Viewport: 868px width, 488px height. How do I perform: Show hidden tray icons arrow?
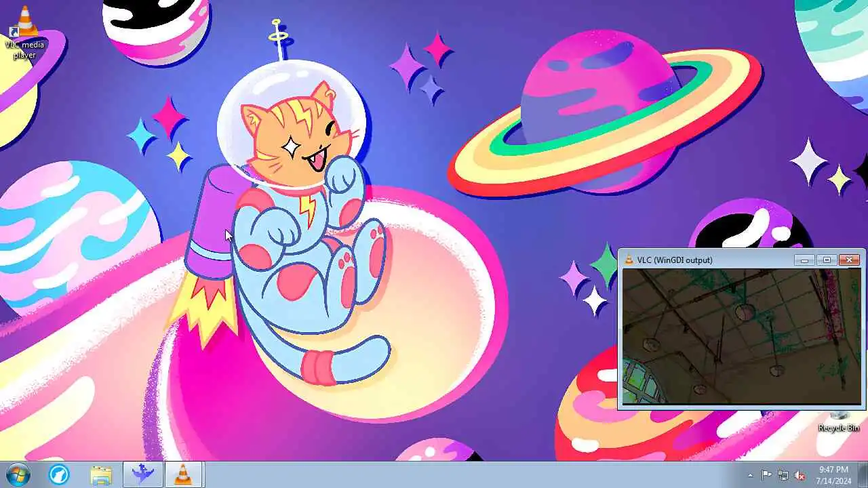750,475
